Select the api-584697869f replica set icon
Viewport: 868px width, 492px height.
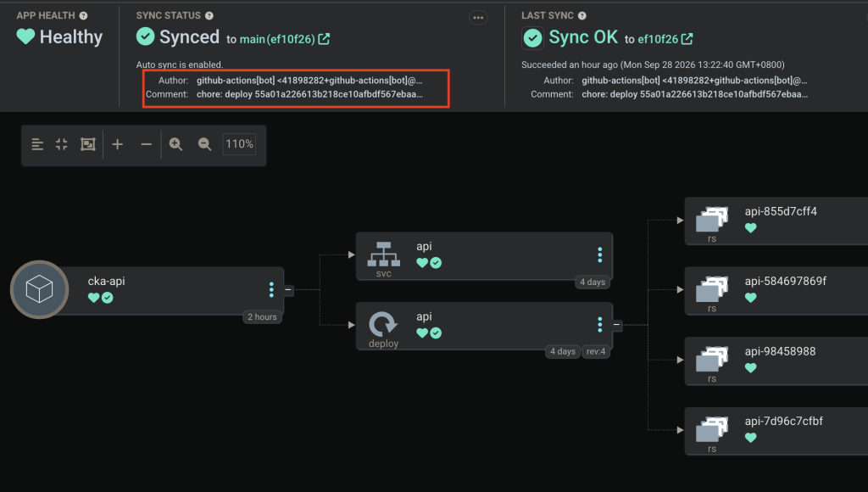[712, 289]
